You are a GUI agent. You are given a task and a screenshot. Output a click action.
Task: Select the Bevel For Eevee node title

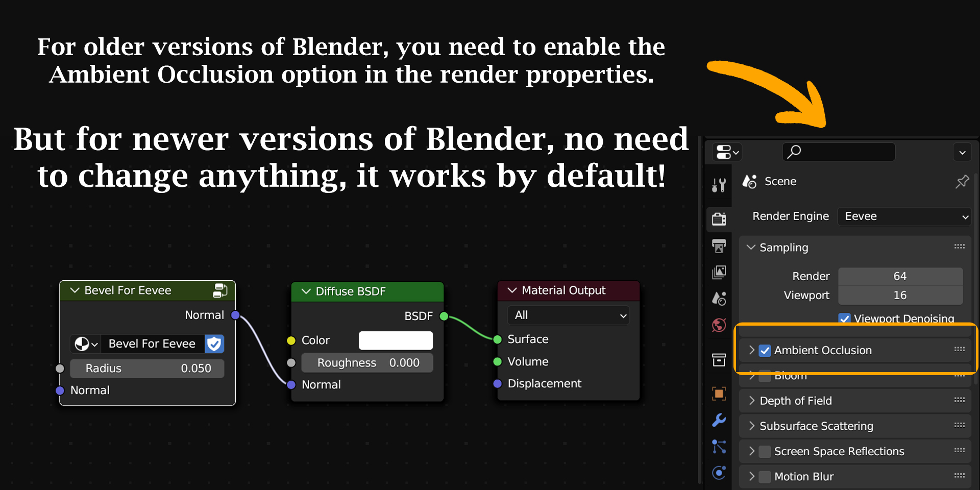click(128, 290)
